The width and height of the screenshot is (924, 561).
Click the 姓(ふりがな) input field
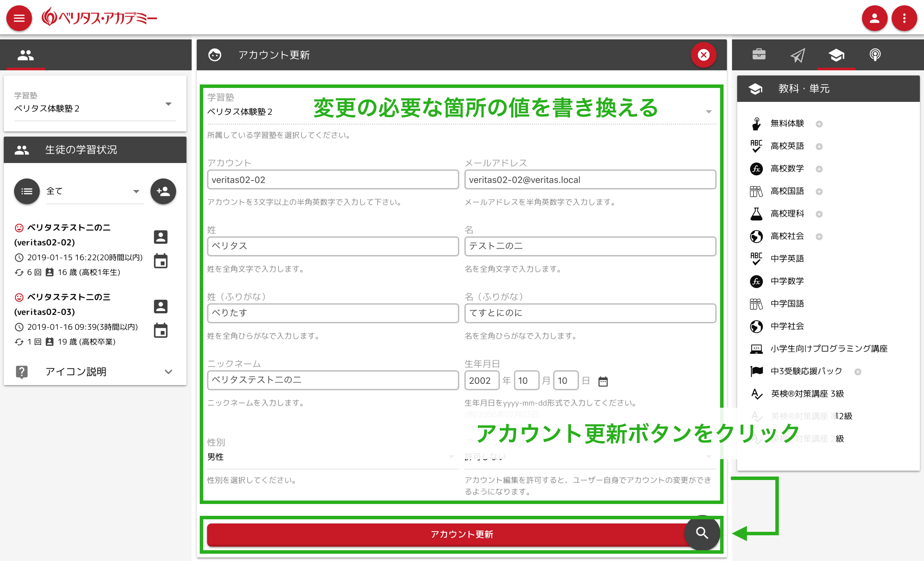333,313
